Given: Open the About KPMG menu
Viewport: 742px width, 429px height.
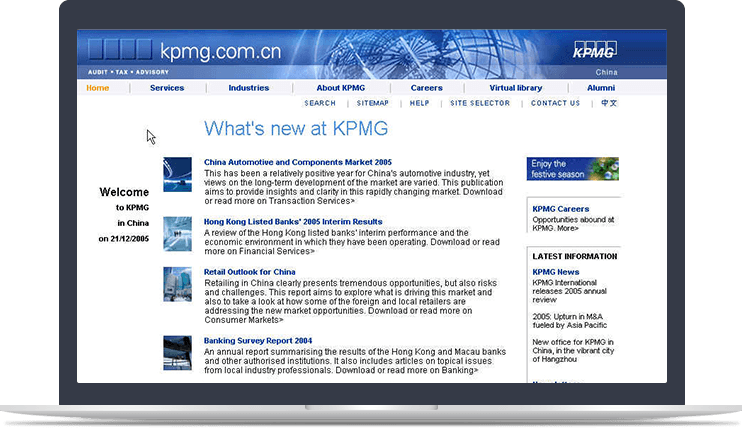Looking at the screenshot, I should click(x=340, y=88).
